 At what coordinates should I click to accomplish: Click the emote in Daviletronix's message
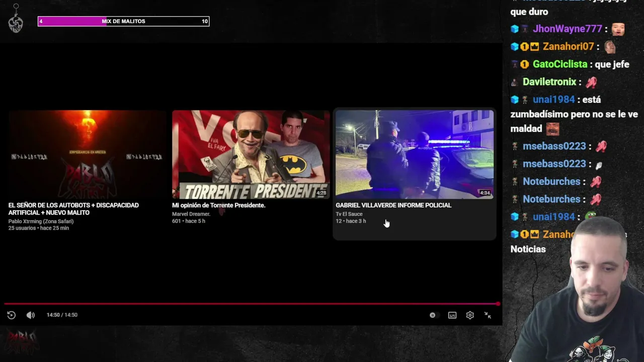point(591,82)
